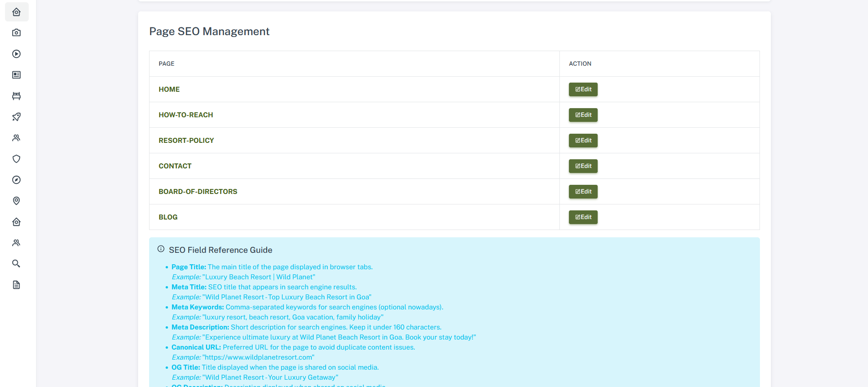The width and height of the screenshot is (868, 387).
Task: Select the BLOG page name in table
Action: point(168,217)
